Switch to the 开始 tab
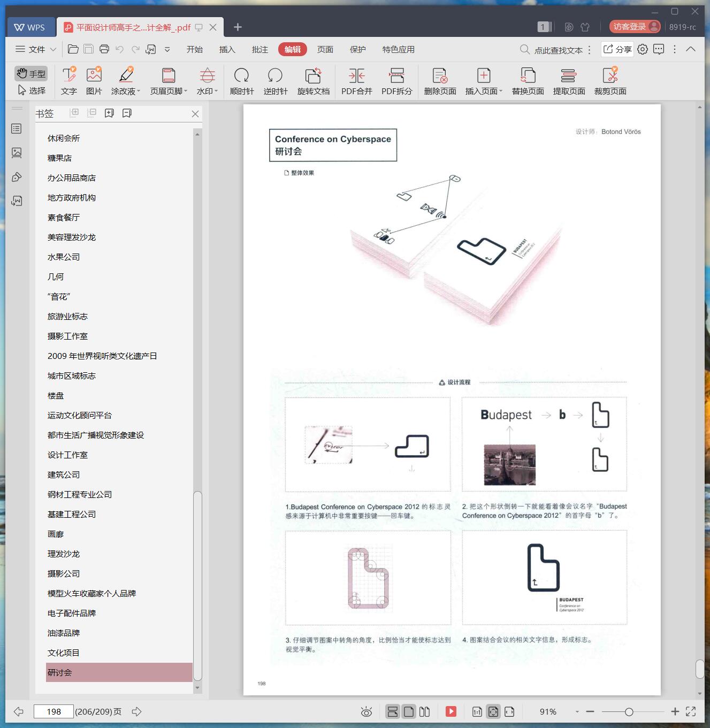The image size is (710, 728). (x=194, y=49)
